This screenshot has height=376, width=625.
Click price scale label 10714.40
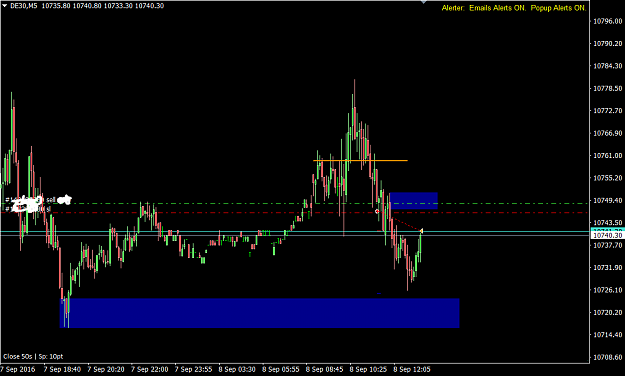coord(607,335)
